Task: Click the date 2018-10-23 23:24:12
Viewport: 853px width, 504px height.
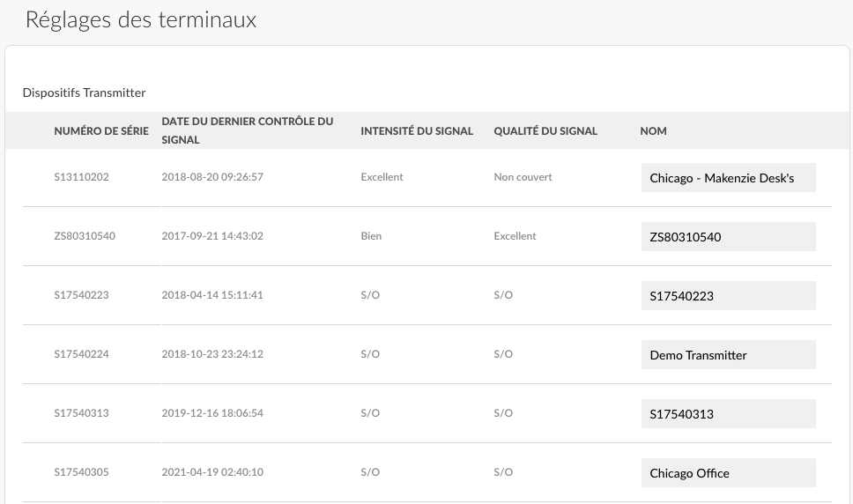Action: (x=212, y=354)
